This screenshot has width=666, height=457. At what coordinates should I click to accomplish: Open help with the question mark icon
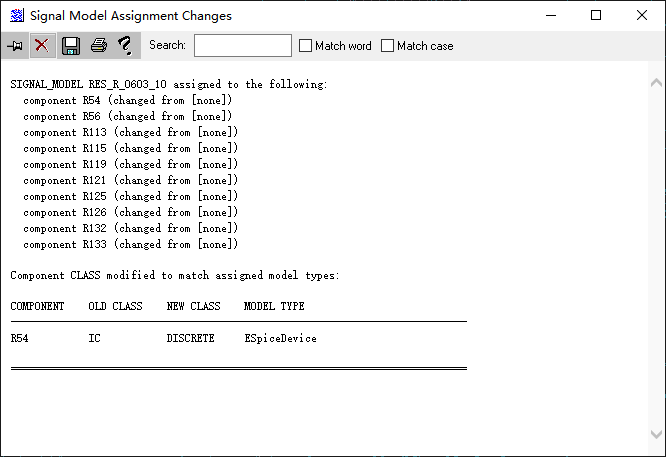click(x=126, y=45)
